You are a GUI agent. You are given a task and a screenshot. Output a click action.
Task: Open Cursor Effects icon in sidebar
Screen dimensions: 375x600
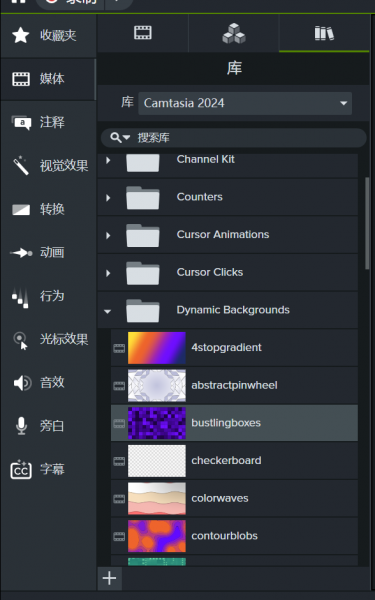point(21,340)
